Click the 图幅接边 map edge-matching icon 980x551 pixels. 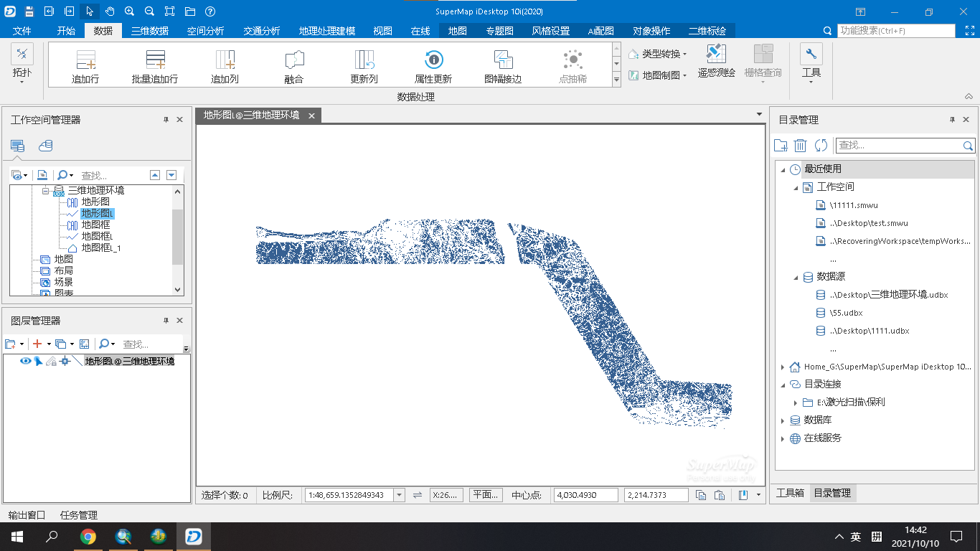pos(503,60)
